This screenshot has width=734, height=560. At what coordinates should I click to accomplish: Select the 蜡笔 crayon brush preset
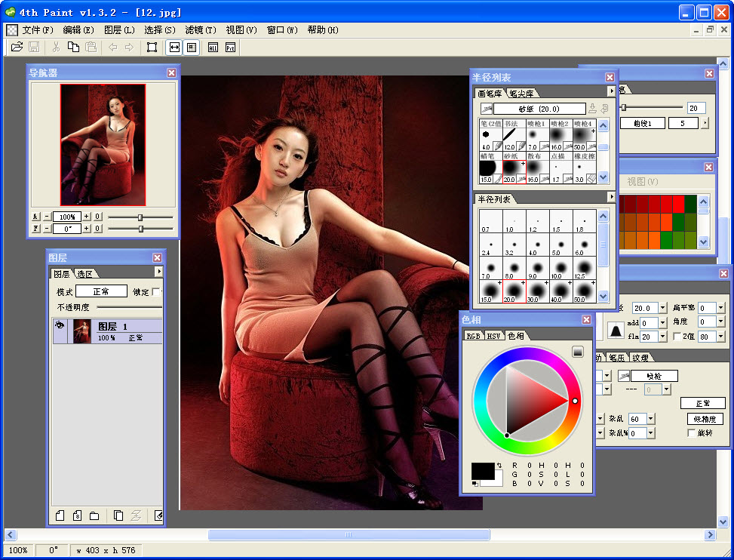point(487,168)
